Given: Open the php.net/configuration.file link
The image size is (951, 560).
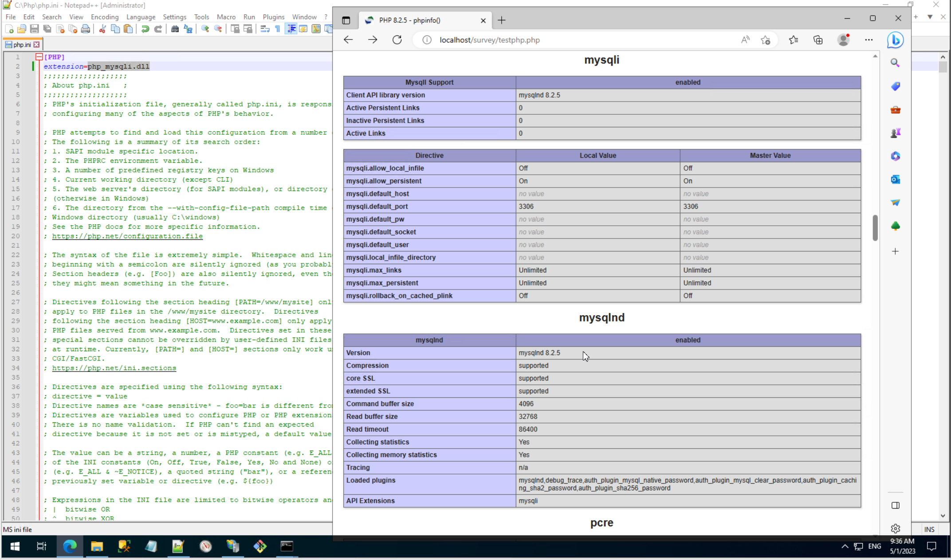Looking at the screenshot, I should 127,236.
